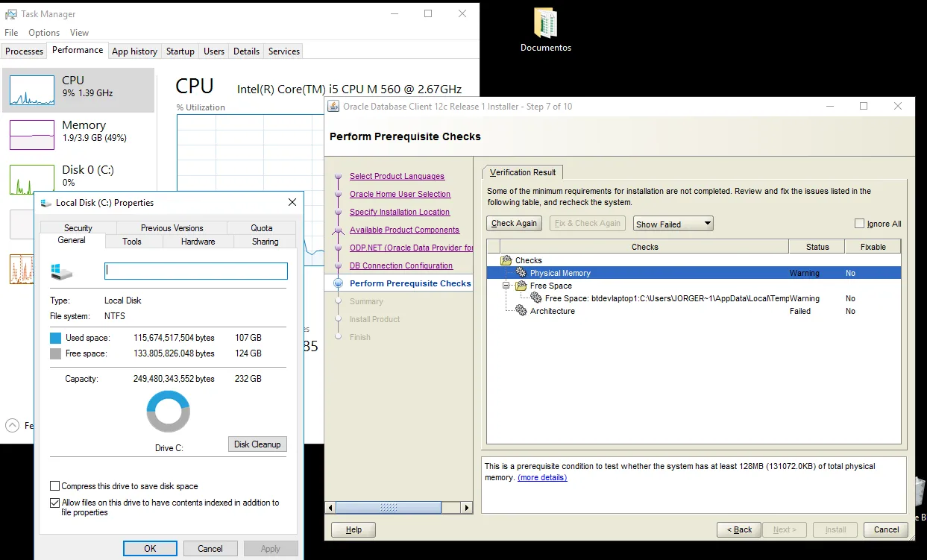Click the Check Again button
The image size is (927, 560).
(x=515, y=224)
